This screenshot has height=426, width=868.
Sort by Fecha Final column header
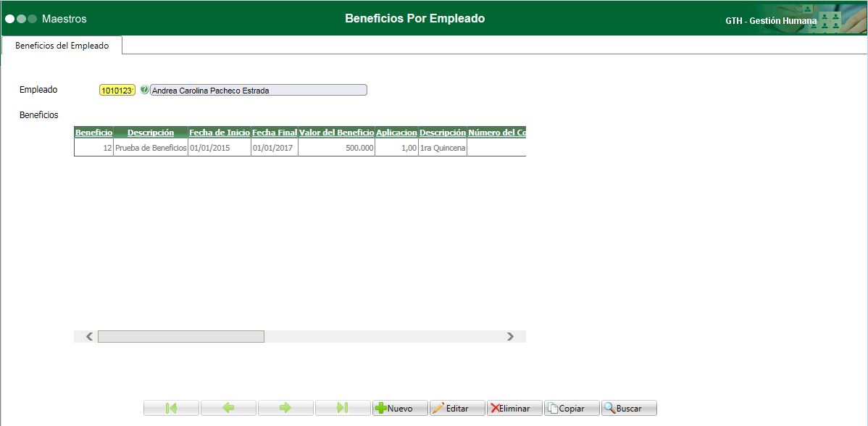tap(275, 133)
